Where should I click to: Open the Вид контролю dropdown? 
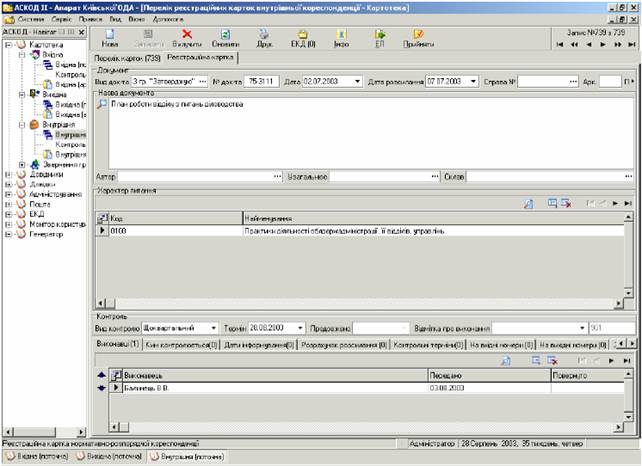(x=213, y=327)
